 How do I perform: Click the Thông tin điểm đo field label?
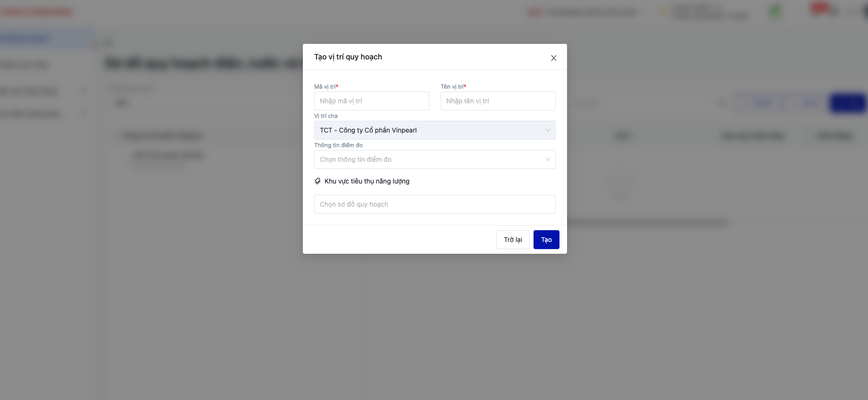(x=338, y=145)
